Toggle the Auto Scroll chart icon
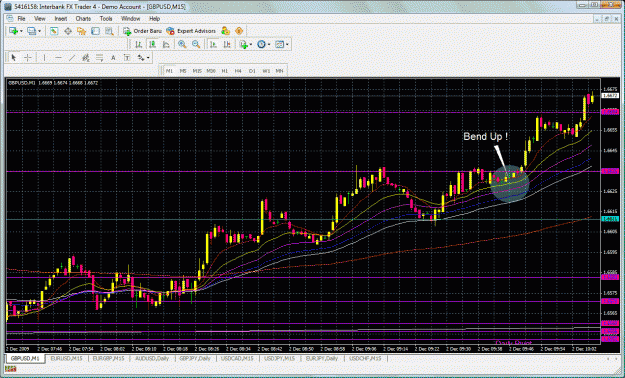 [213, 44]
